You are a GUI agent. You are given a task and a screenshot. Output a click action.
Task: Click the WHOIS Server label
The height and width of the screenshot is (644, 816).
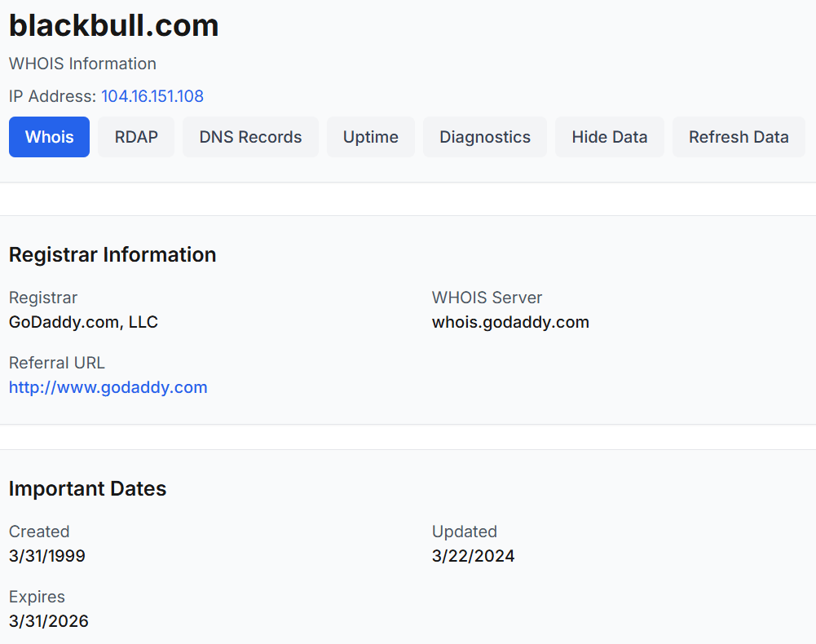point(487,298)
